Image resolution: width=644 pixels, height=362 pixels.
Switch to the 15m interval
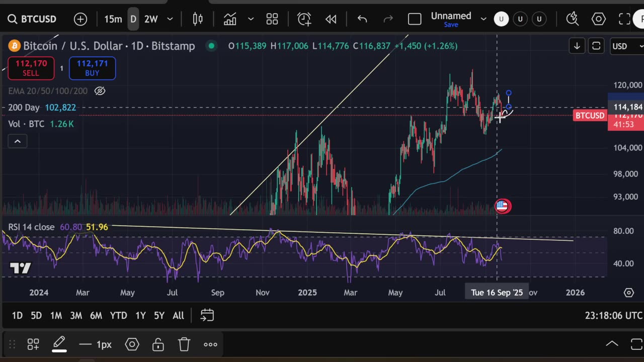pyautogui.click(x=113, y=19)
